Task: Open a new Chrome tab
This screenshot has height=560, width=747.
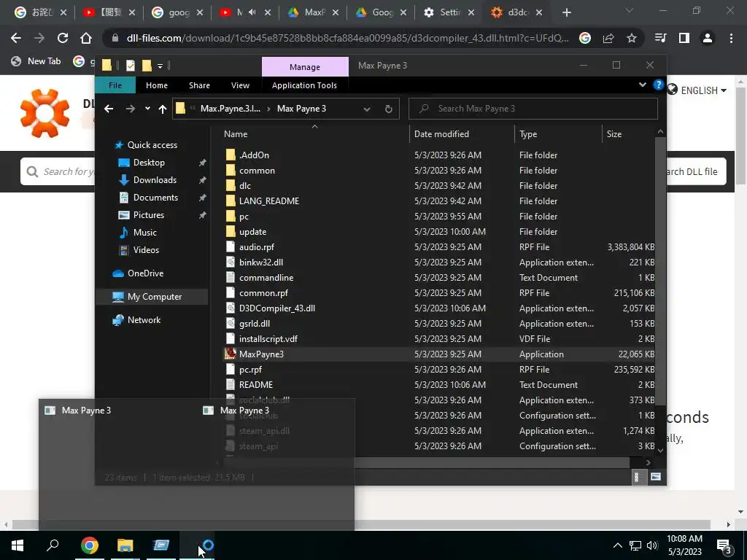Action: pos(566,13)
